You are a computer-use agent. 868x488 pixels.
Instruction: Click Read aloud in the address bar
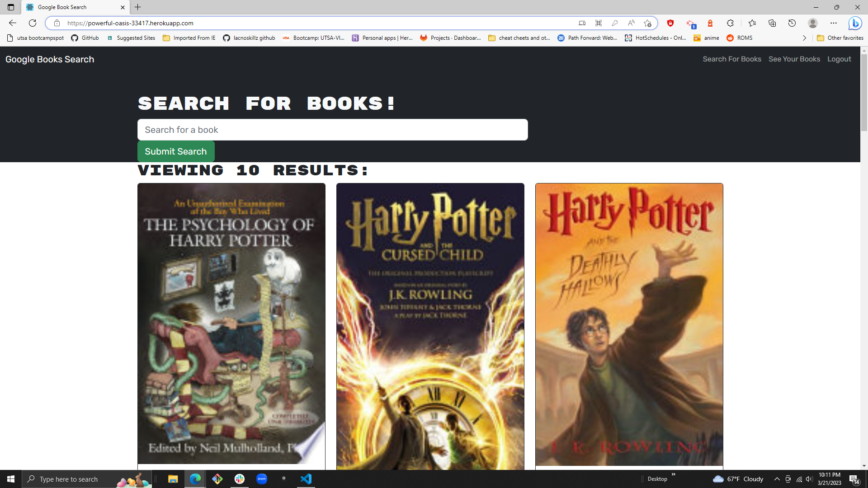(631, 23)
